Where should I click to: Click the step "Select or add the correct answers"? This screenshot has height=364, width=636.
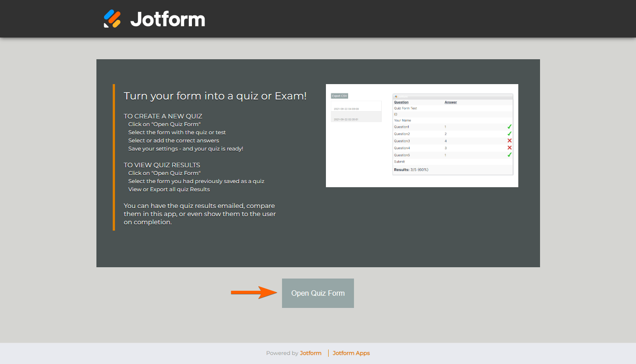point(173,141)
